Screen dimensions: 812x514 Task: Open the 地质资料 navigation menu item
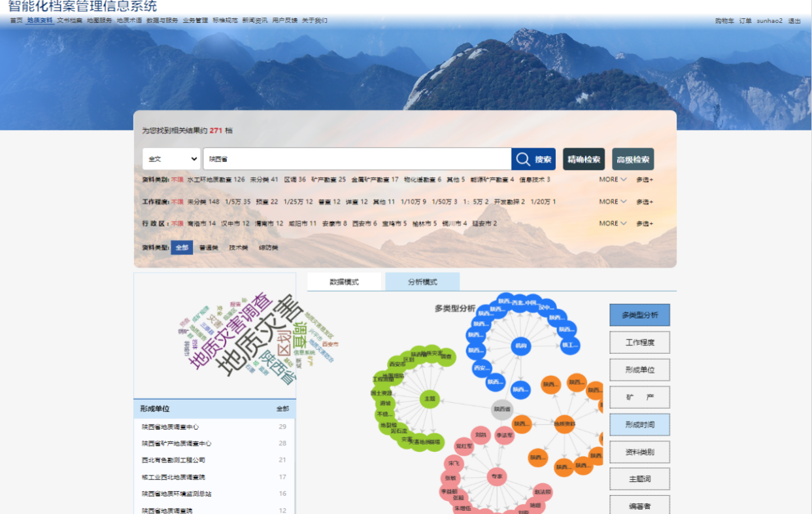click(40, 21)
